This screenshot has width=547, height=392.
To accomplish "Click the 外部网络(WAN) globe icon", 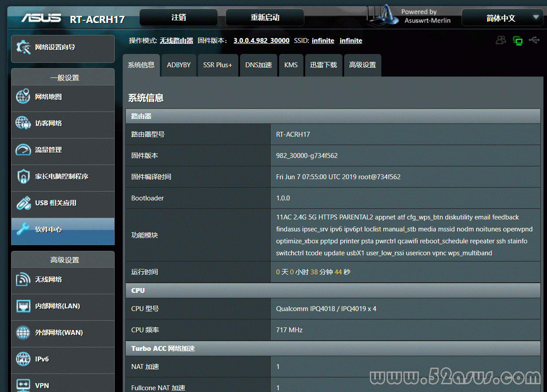I will [23, 332].
